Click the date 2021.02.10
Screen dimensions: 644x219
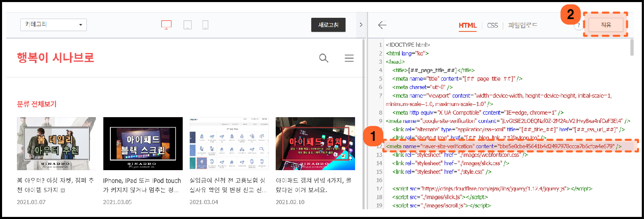[290, 202]
